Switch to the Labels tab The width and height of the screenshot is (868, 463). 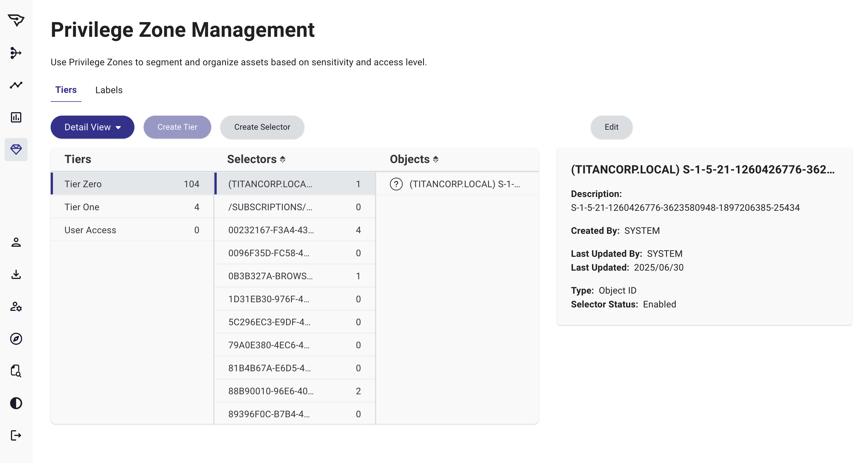(x=109, y=90)
